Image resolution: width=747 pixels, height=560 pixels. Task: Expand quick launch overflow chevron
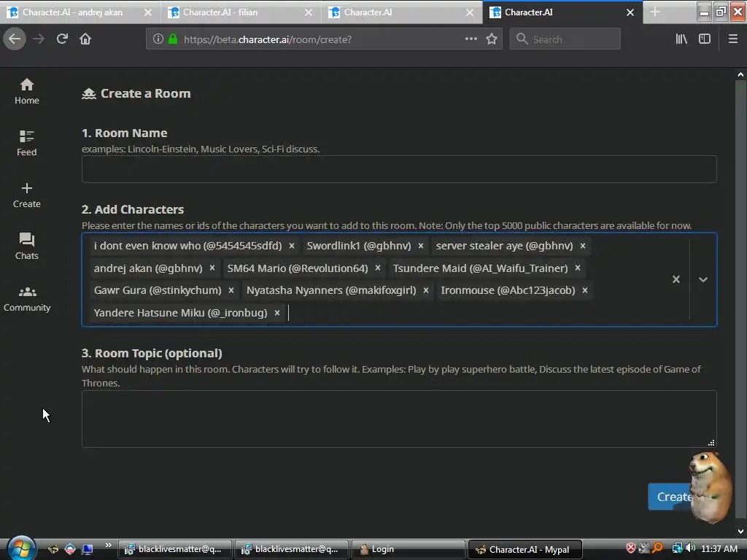[109, 545]
